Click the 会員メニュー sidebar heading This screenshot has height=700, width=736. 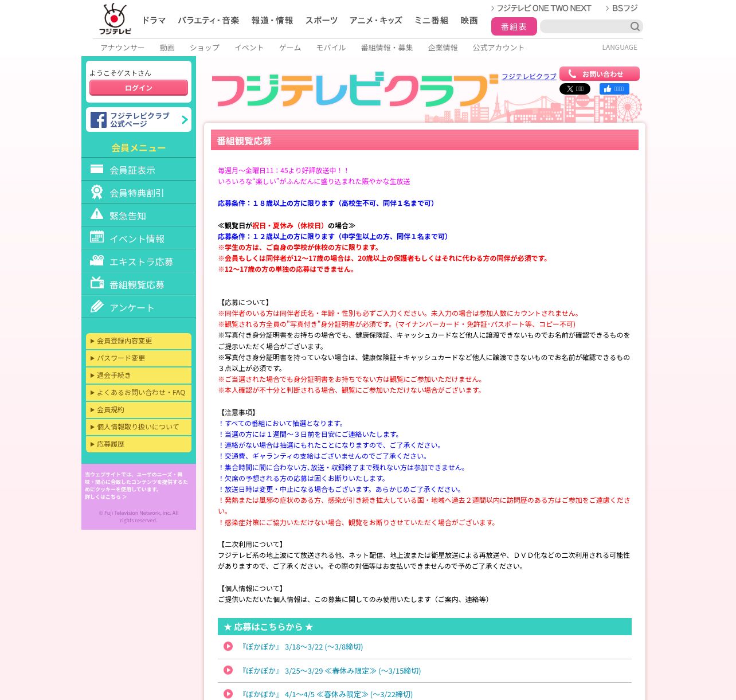pos(139,148)
